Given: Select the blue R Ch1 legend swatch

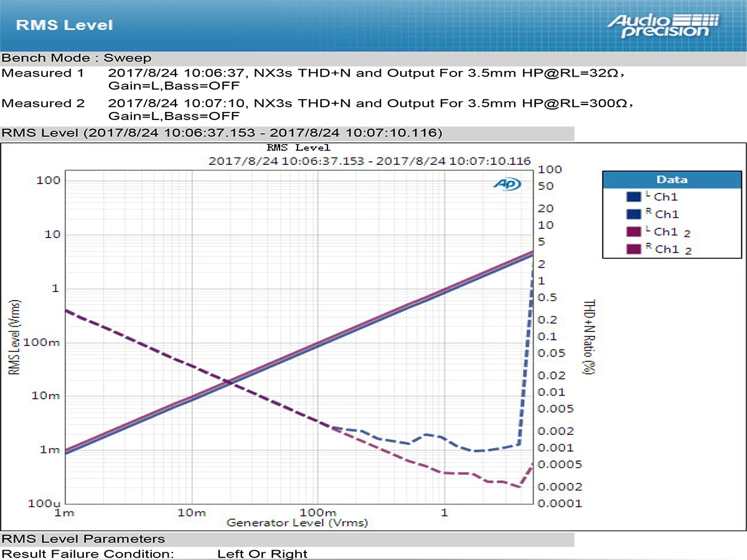Looking at the screenshot, I should [634, 214].
